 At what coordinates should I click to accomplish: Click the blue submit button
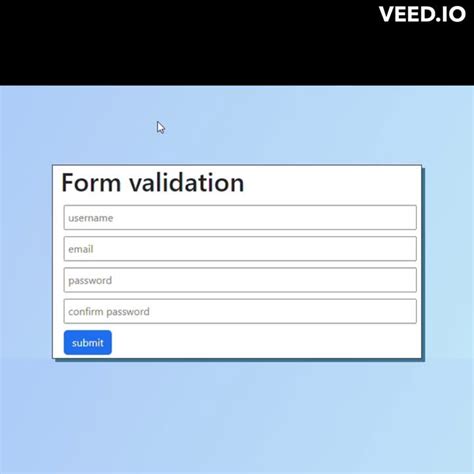coord(88,342)
